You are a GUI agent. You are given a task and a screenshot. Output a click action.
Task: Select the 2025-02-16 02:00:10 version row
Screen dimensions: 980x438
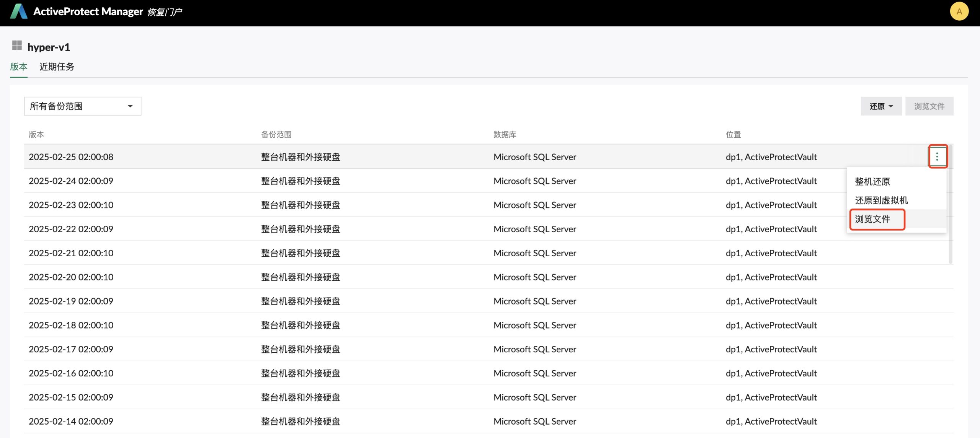tap(488, 373)
